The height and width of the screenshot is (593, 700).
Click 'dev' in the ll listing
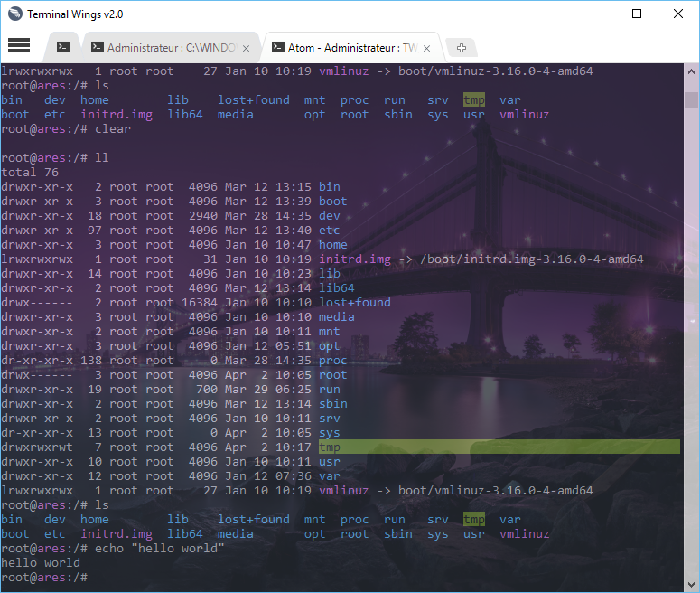coord(330,216)
